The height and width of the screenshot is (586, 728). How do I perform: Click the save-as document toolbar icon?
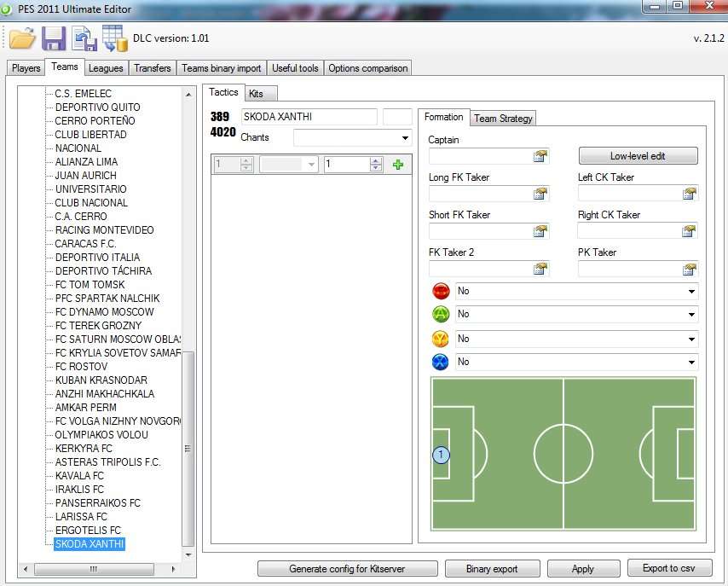pos(84,38)
